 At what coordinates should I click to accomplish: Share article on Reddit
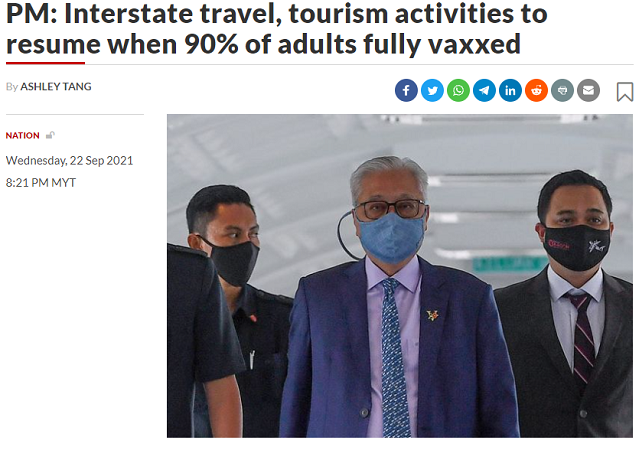coord(536,90)
